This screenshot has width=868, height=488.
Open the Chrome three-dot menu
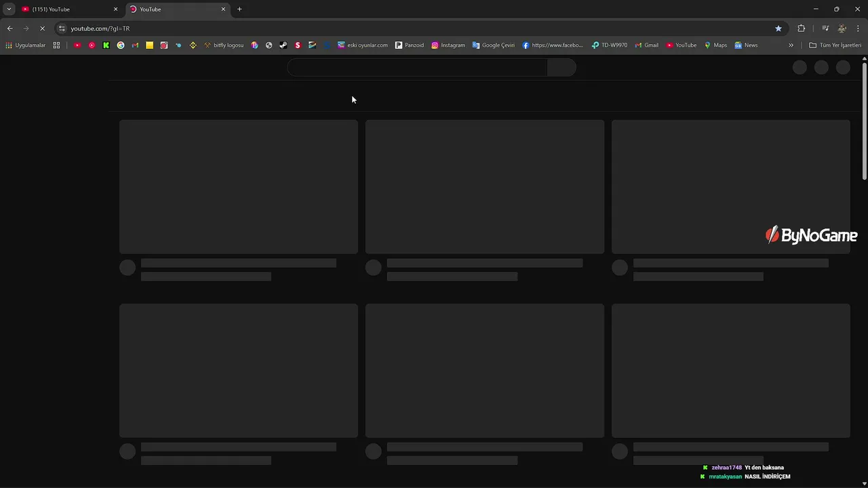(x=858, y=28)
